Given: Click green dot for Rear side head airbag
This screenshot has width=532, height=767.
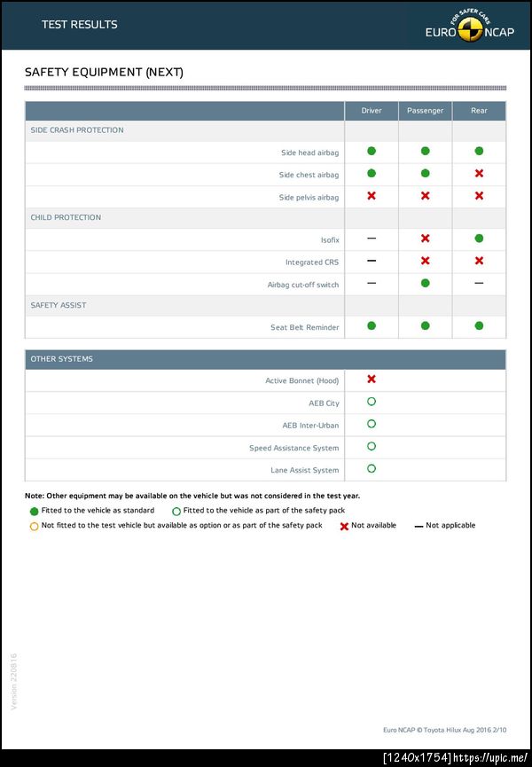Looking at the screenshot, I should [479, 151].
